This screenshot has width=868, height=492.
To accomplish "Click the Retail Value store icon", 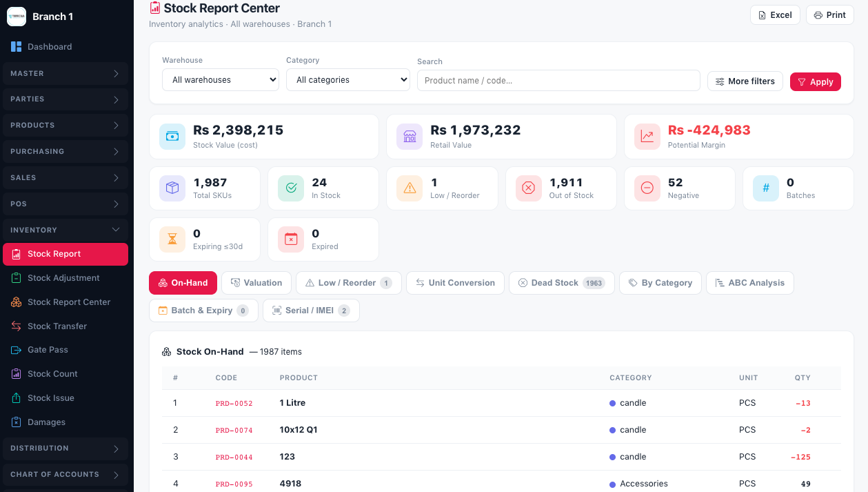I will click(410, 137).
